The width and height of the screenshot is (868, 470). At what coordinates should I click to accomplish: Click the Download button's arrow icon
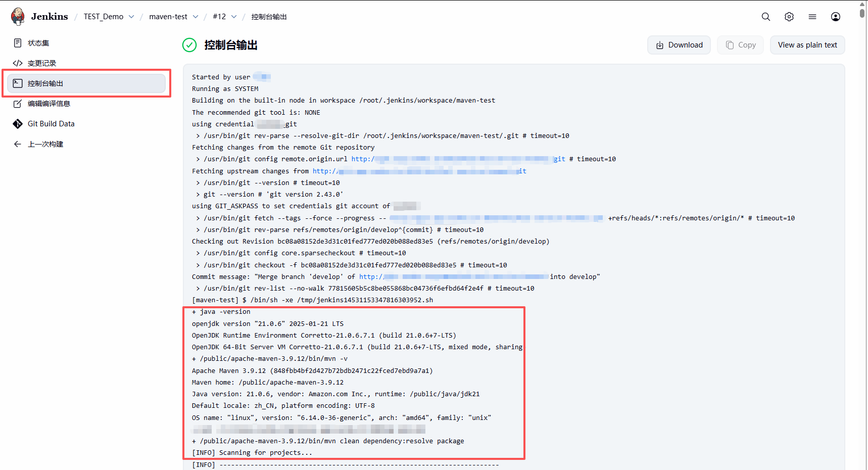coord(660,45)
